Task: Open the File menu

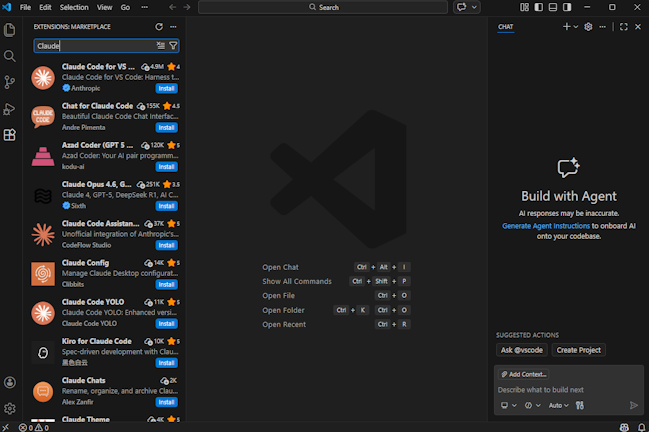Action: pos(25,7)
